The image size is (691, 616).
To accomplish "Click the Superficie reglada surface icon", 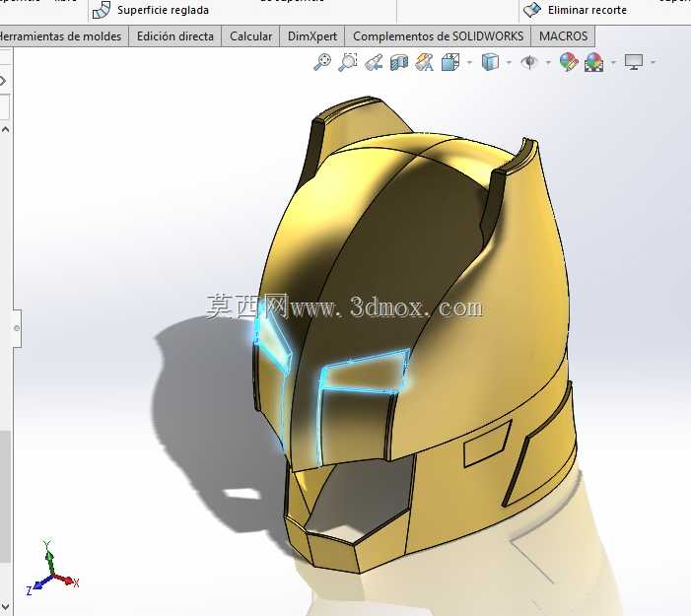I will tap(102, 11).
